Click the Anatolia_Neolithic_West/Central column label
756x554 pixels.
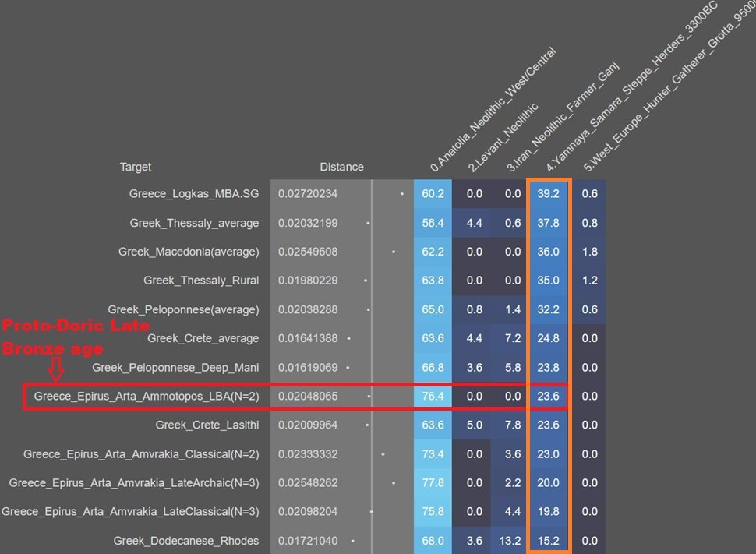point(493,109)
